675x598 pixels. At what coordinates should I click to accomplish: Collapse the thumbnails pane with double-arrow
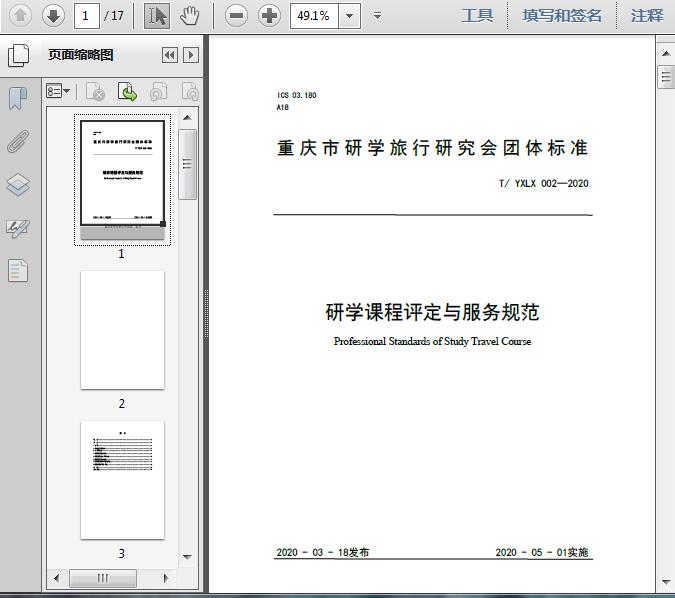click(170, 55)
